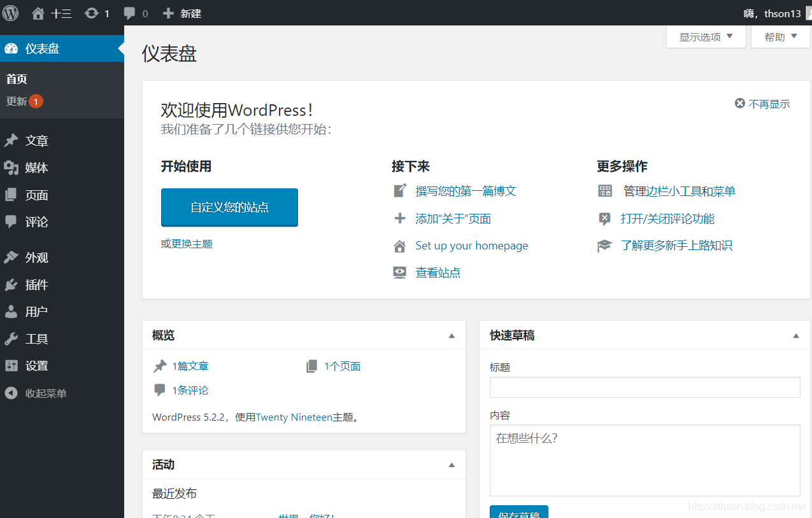The height and width of the screenshot is (518, 812).
Task: Click the 外观 paintbrush icon in sidebar
Action: [x=11, y=257]
